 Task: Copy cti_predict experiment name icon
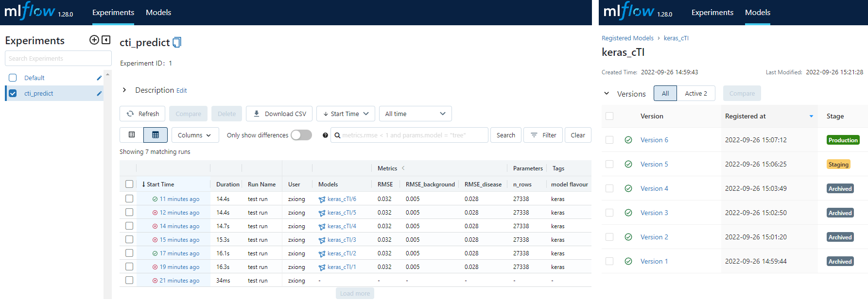177,43
